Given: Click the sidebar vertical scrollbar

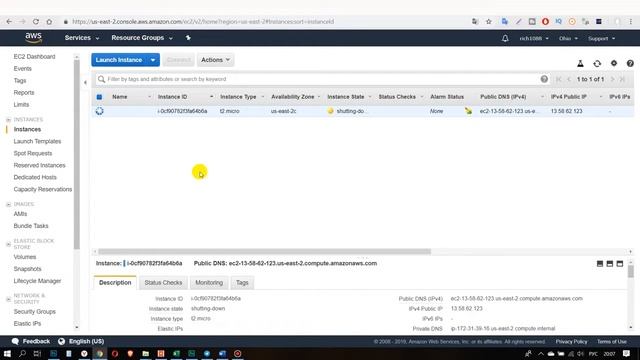Looking at the screenshot, I should tap(77, 154).
